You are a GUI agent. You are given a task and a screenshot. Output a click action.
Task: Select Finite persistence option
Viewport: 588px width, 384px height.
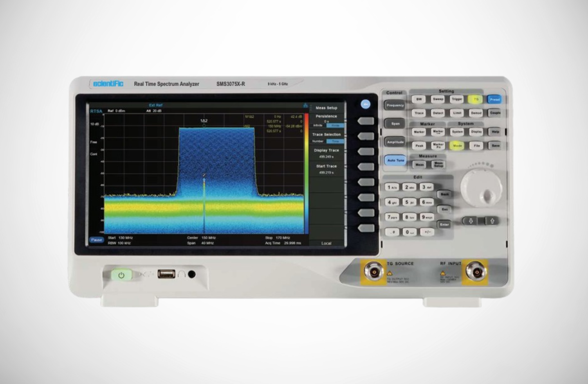tap(335, 126)
